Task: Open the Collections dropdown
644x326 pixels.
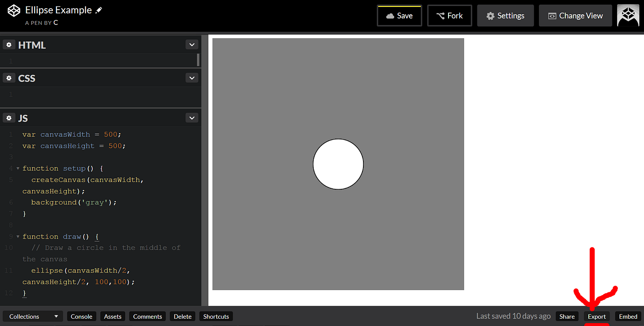Action: coord(32,316)
